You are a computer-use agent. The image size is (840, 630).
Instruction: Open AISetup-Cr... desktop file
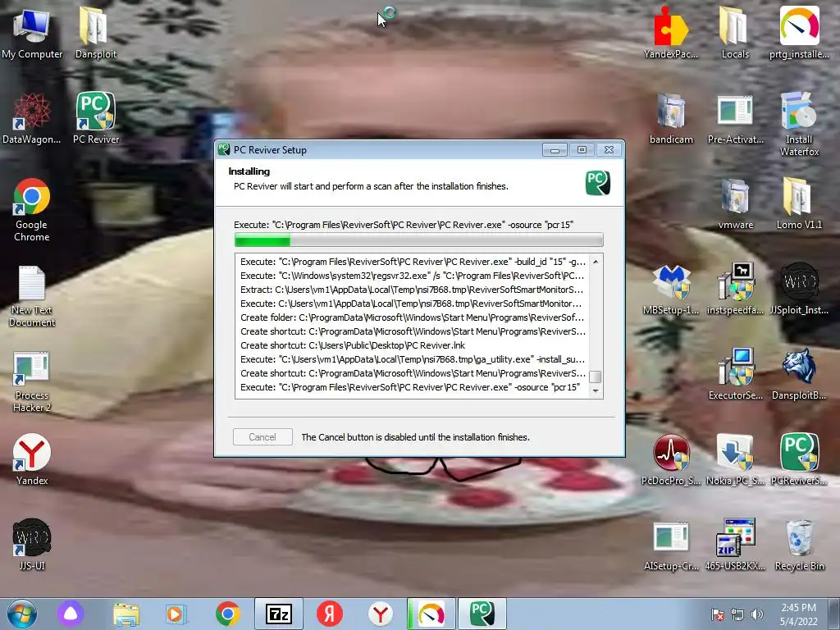671,545
